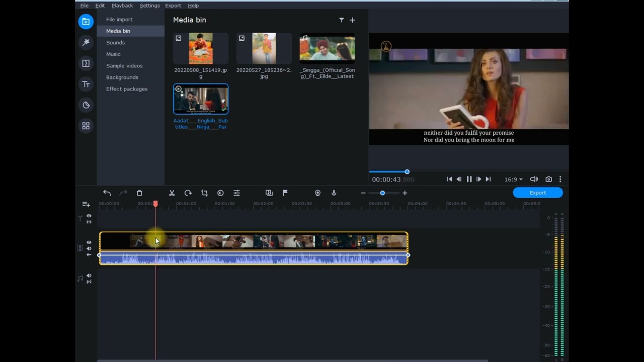The height and width of the screenshot is (362, 644).
Task: Step back one frame
Action: (x=459, y=179)
